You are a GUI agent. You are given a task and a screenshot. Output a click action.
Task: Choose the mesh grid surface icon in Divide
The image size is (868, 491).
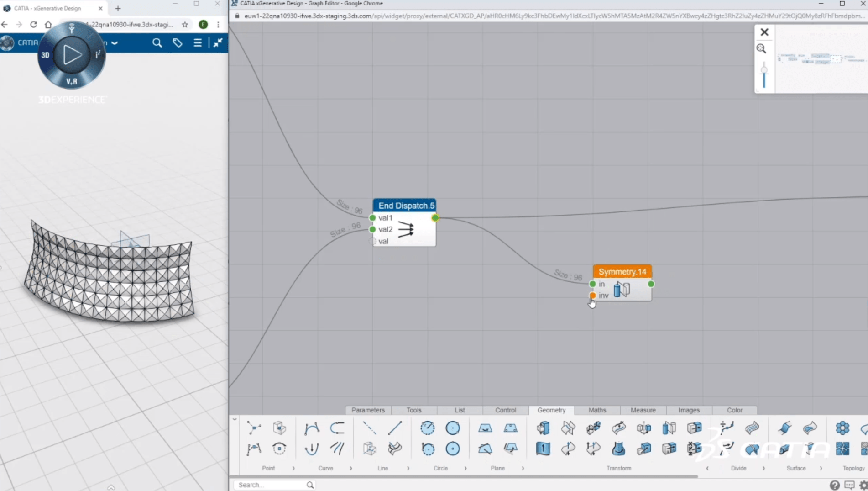tap(752, 428)
